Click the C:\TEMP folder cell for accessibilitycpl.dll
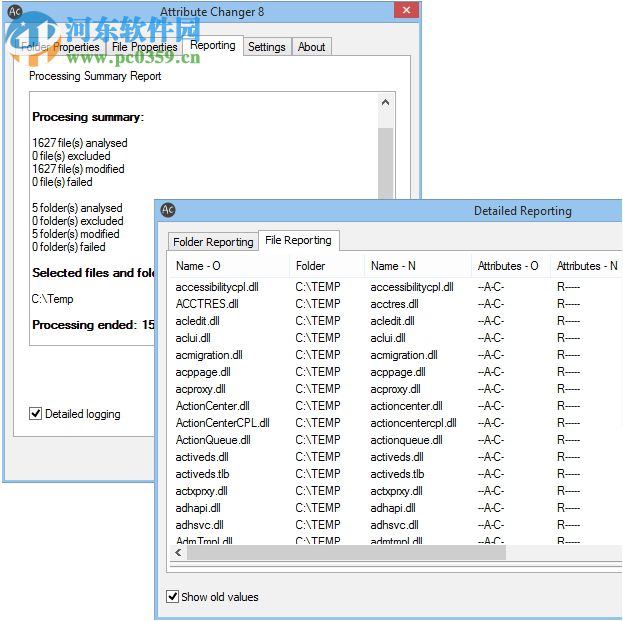 318,287
